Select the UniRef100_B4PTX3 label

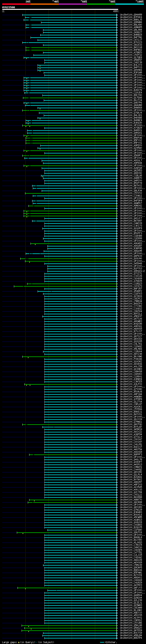(x=131, y=67)
